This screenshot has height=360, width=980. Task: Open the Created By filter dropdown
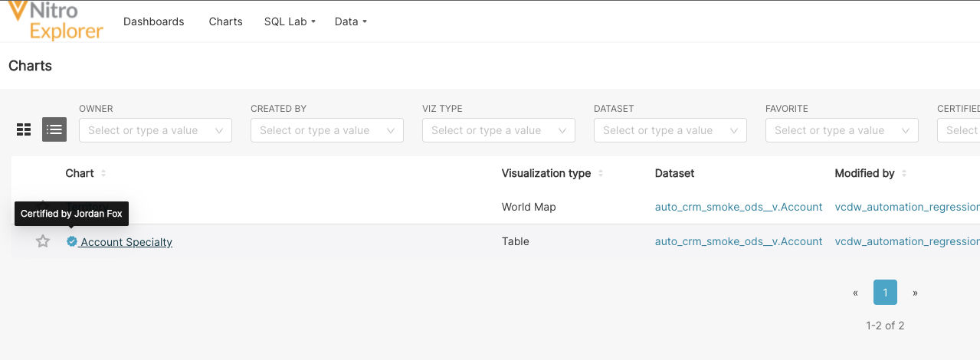[x=327, y=130]
